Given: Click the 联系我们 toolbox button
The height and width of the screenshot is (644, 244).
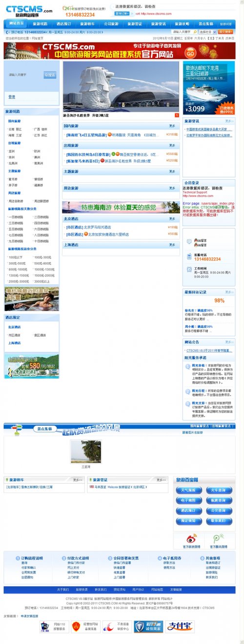Looking at the screenshot, I should tap(219, 521).
